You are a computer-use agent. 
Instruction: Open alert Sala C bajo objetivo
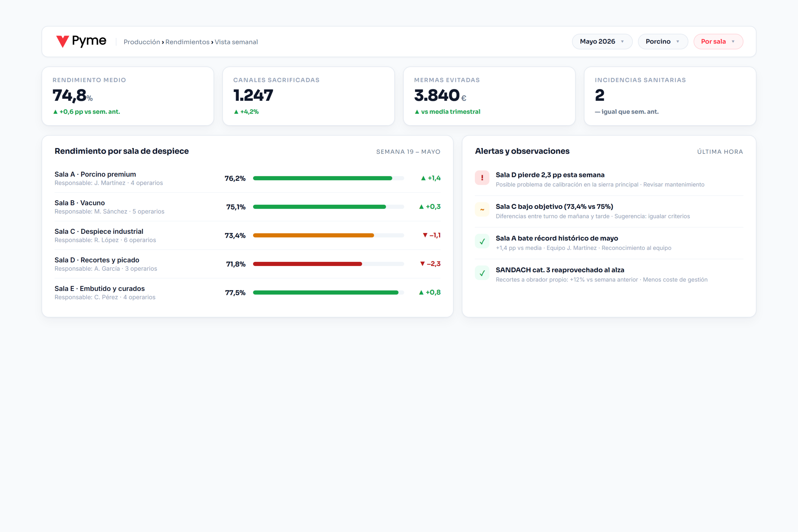click(x=609, y=211)
